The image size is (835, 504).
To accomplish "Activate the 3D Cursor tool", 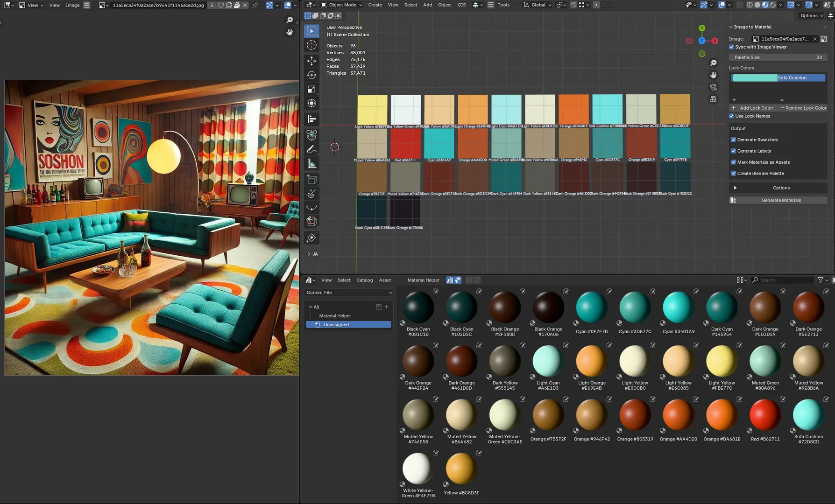I will [x=311, y=45].
